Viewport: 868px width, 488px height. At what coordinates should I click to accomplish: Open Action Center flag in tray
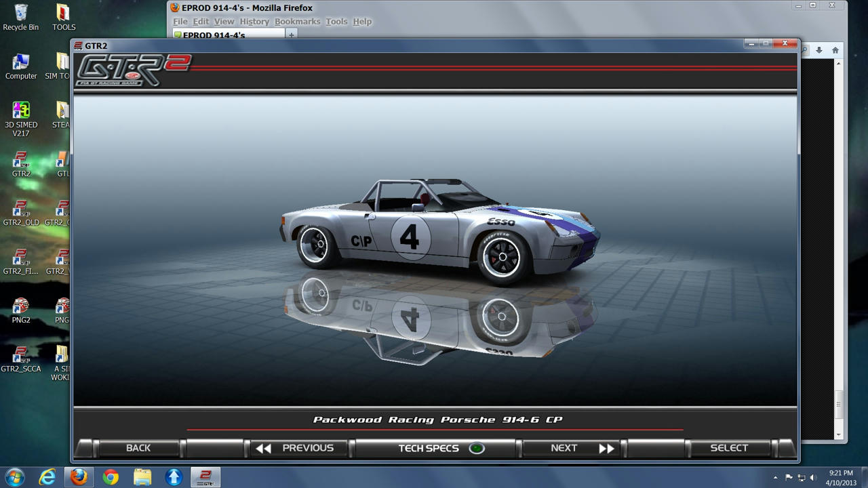pos(789,477)
